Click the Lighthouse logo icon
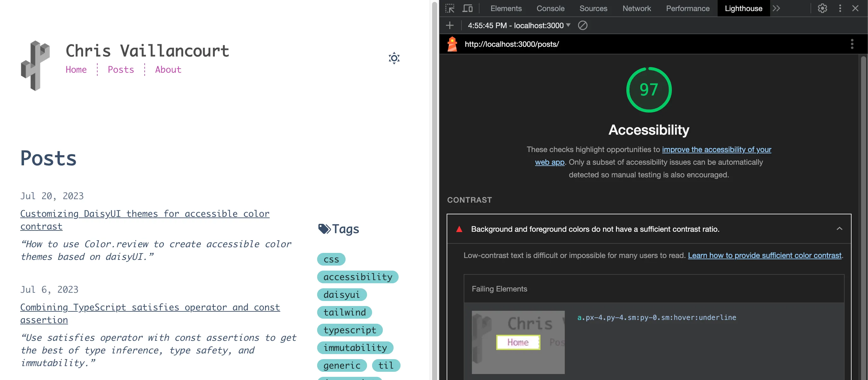Viewport: 868px width, 380px height. (452, 44)
